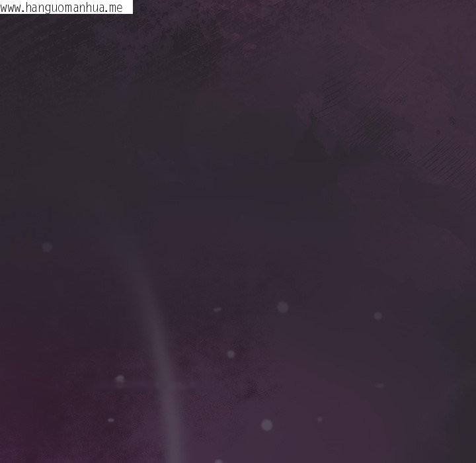Click the tiny oval speck at bottom left
The image size is (476, 463).
click(x=111, y=419)
